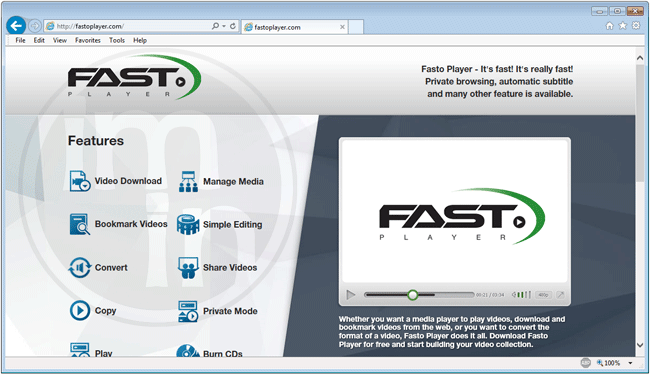Image resolution: width=650 pixels, height=375 pixels.
Task: Open the Edit menu
Action: tap(39, 40)
